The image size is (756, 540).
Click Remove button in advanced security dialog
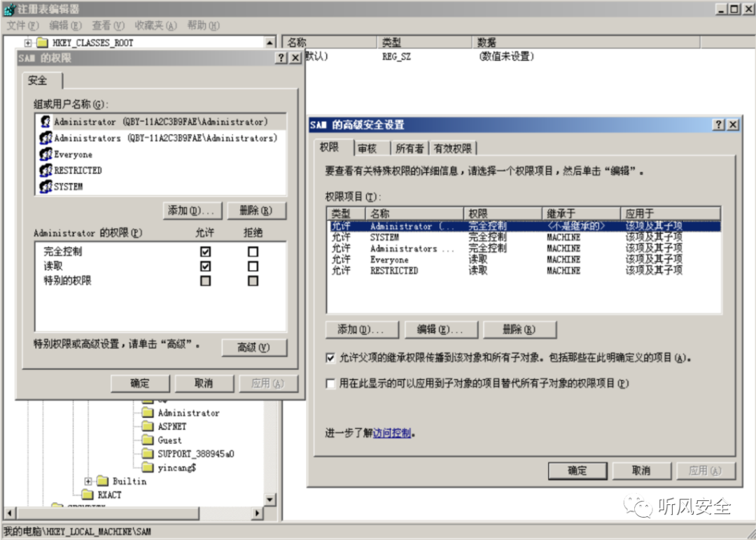coord(519,329)
